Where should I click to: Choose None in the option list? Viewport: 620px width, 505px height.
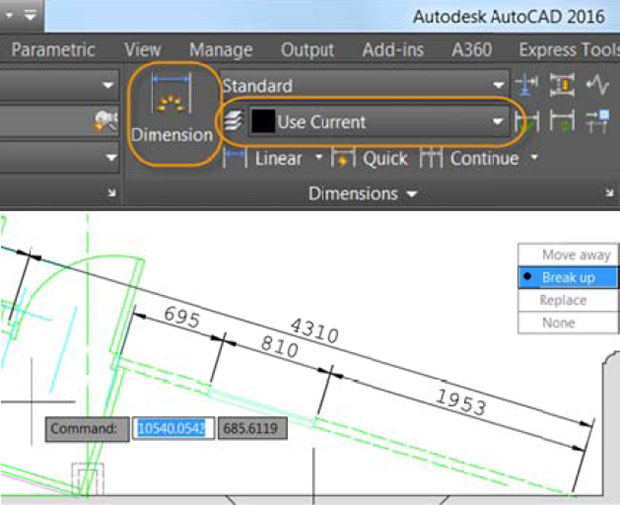(x=568, y=323)
